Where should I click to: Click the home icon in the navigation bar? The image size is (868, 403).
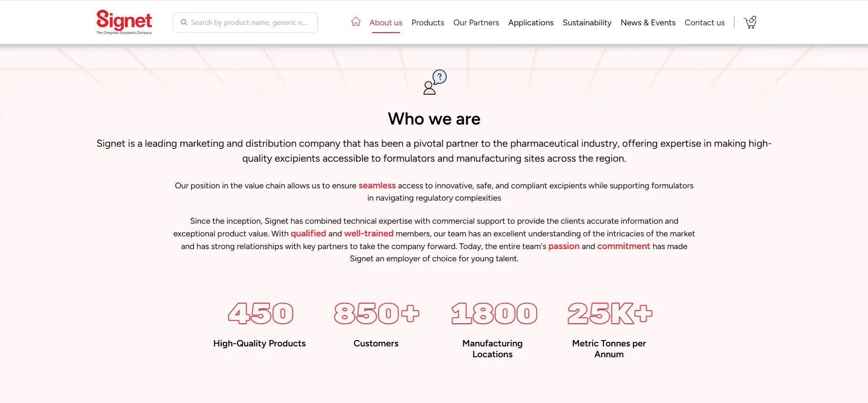point(356,21)
